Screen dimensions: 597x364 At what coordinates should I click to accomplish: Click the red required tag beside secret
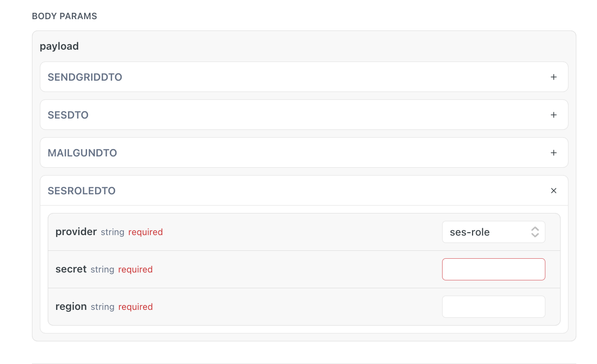(x=135, y=270)
